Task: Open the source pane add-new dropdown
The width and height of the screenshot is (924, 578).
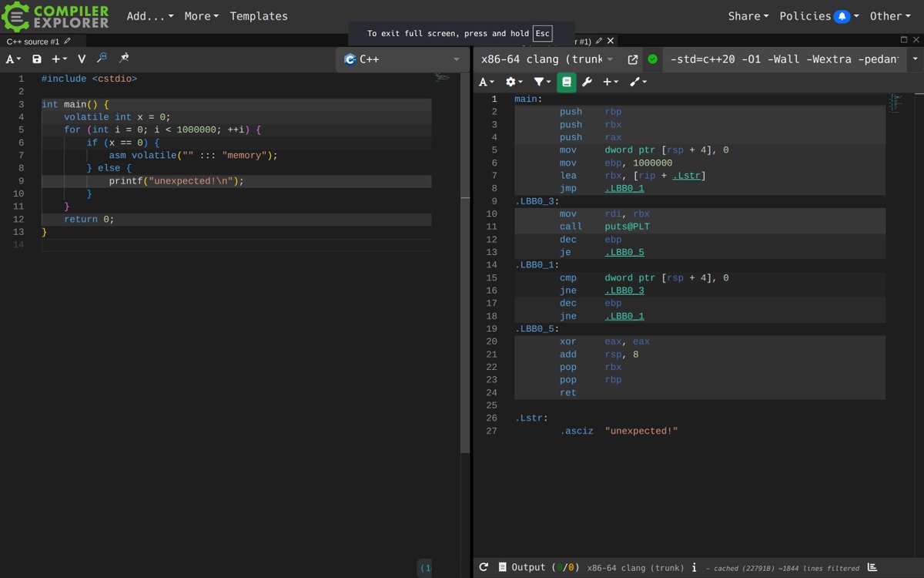Action: [x=59, y=59]
